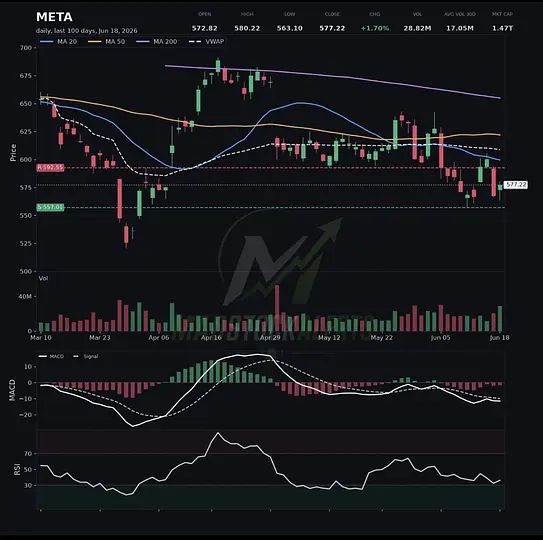Click the May 22 date label
This screenshot has height=540, width=543.
(x=382, y=337)
